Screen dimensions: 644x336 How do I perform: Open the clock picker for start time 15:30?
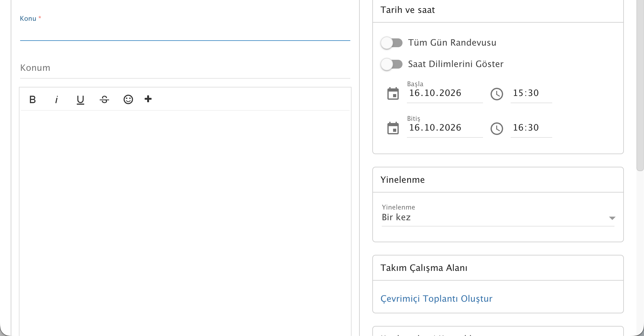497,94
